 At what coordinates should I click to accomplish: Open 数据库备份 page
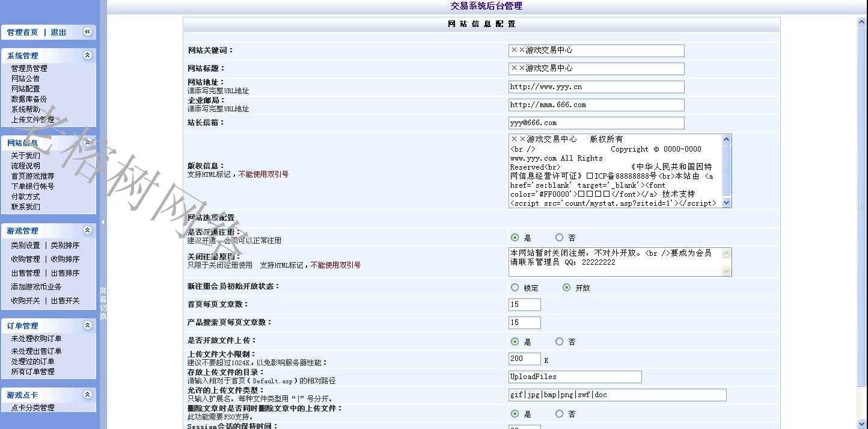click(29, 99)
